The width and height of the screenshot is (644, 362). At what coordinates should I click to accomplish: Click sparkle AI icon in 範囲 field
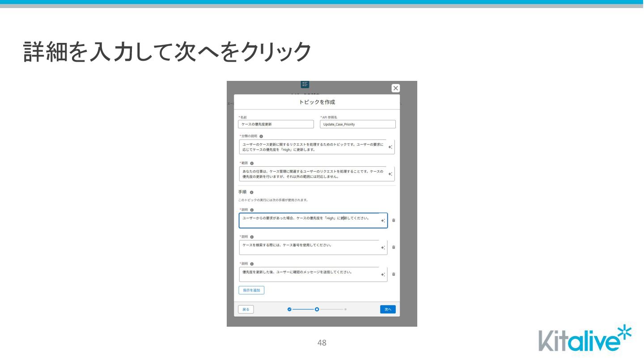click(x=390, y=174)
